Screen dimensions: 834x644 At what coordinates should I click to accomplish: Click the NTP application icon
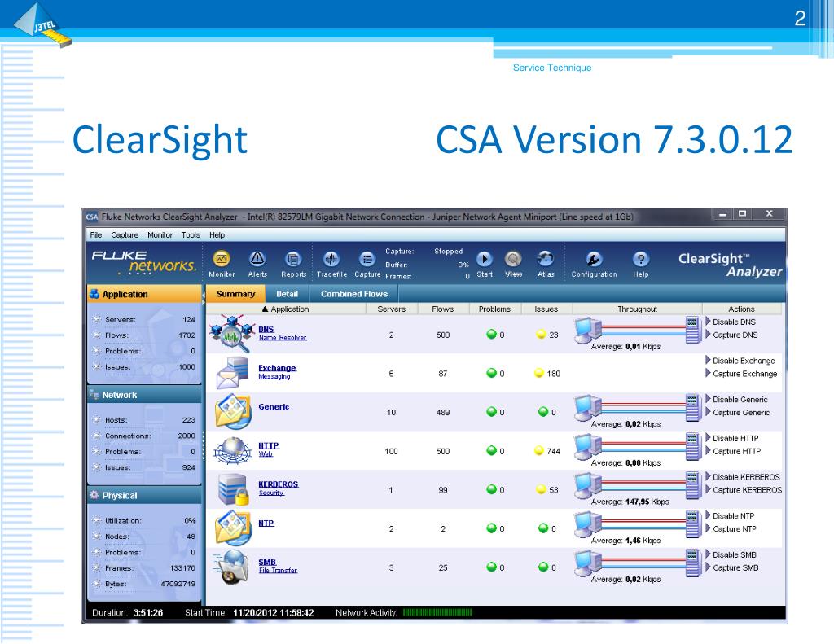pos(233,528)
